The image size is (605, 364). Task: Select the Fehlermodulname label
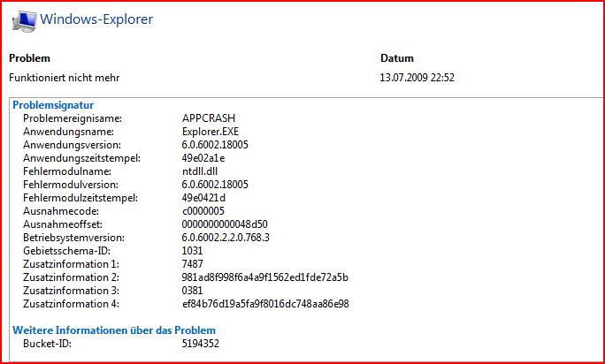[x=67, y=171]
